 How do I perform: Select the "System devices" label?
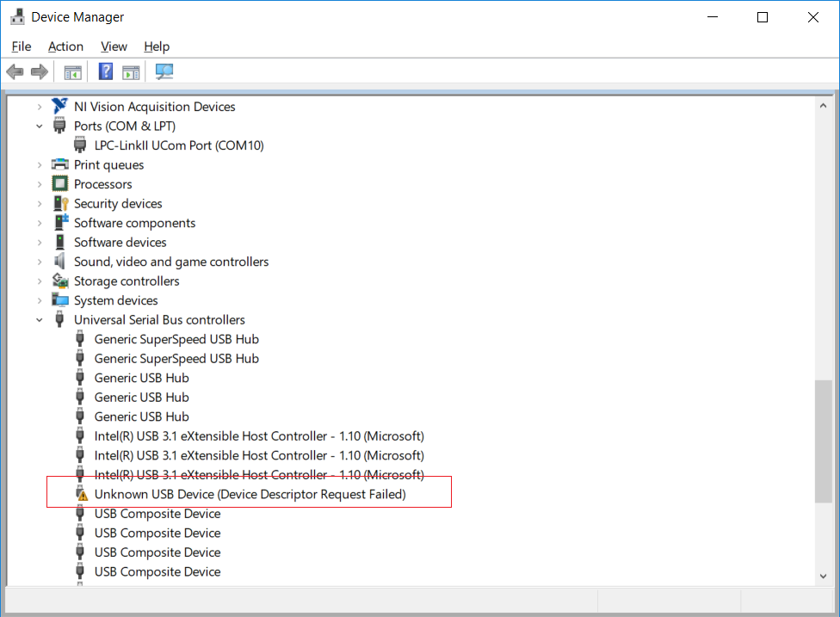pos(115,300)
